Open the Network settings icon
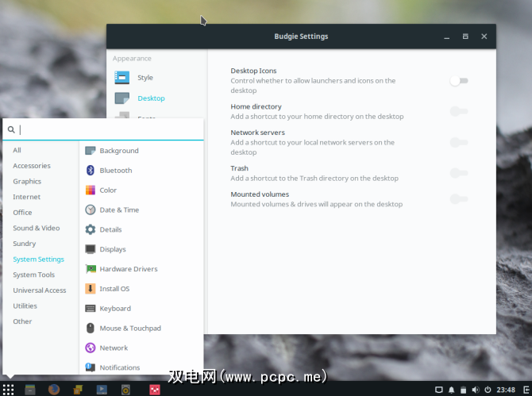This screenshot has width=532, height=396. pos(91,348)
